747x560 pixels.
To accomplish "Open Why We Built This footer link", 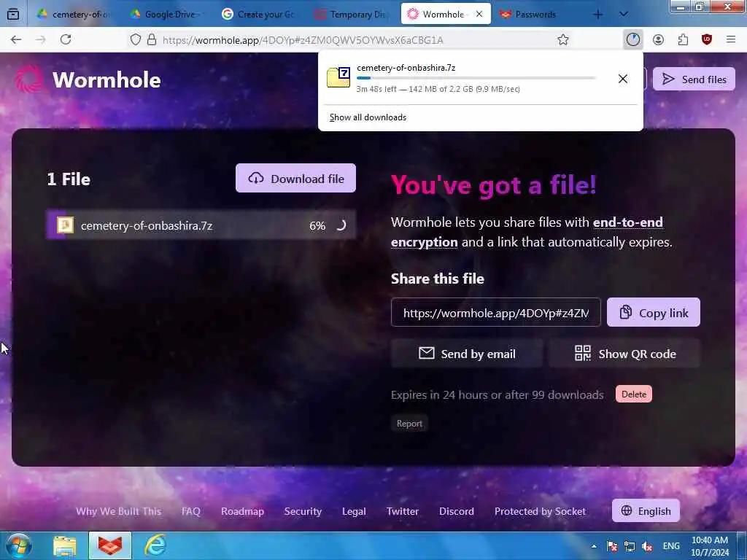I will 119,511.
